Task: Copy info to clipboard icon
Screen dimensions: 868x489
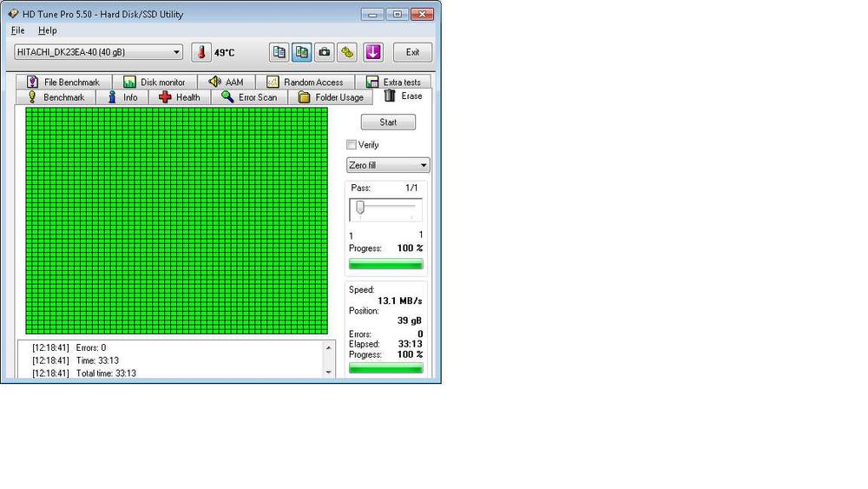Action: point(279,53)
